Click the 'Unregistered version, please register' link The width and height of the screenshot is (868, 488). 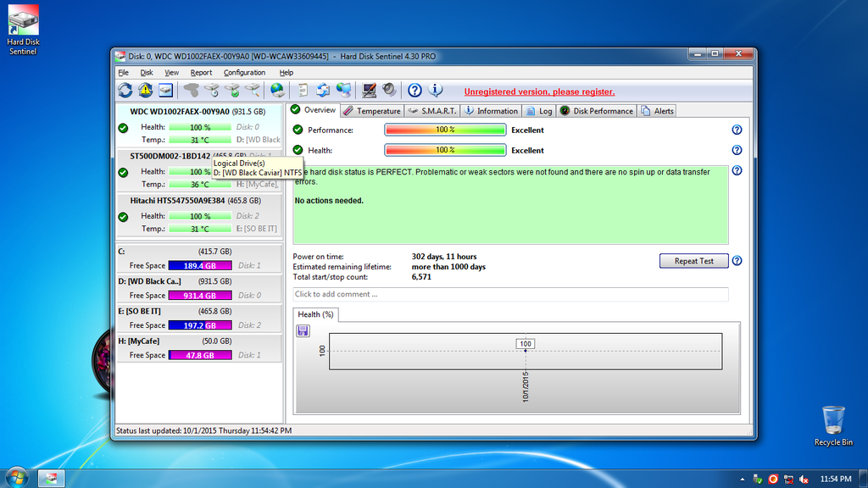coord(539,91)
